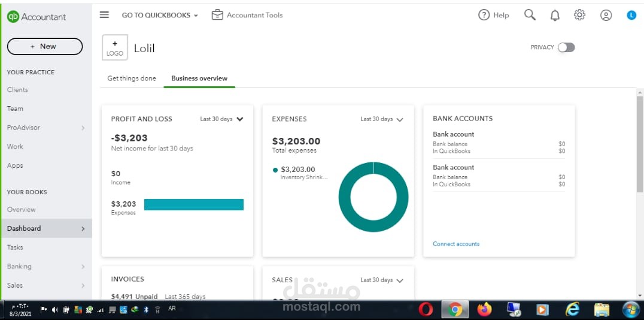Expand Sales submenu chevron in sidebar
Image resolution: width=644 pixels, height=320 pixels.
coord(83,285)
